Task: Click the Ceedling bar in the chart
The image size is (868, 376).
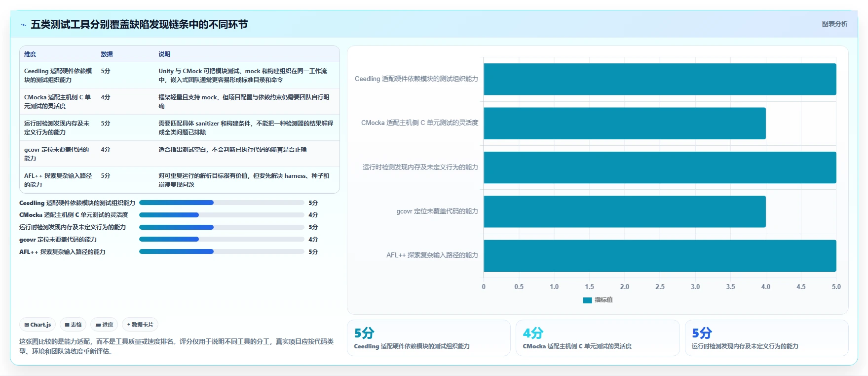Action: tap(660, 79)
